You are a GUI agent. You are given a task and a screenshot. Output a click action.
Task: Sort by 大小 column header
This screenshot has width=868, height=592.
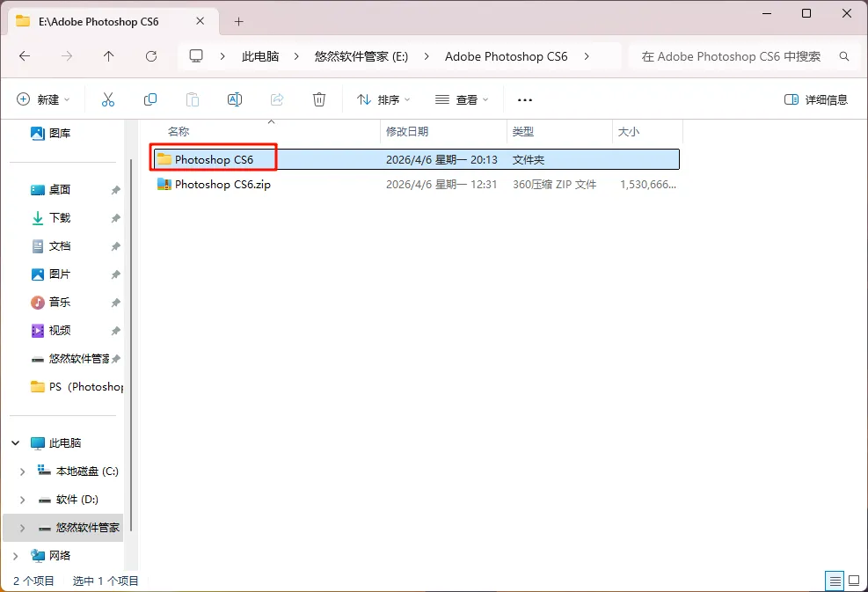pyautogui.click(x=628, y=132)
